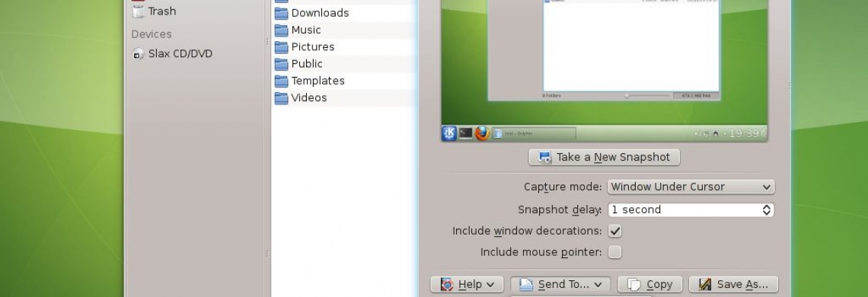
Task: Open the Capture mode dropdown
Action: click(691, 187)
